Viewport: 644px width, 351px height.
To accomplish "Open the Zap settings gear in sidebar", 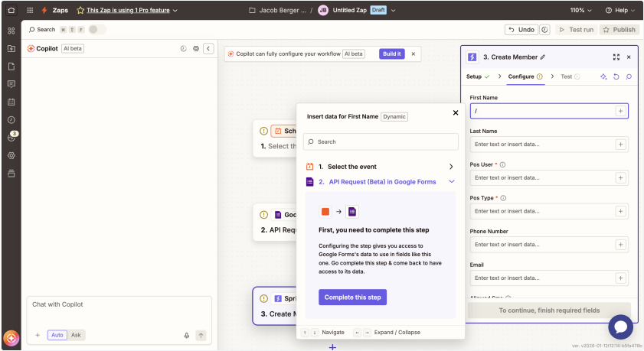I will click(11, 155).
